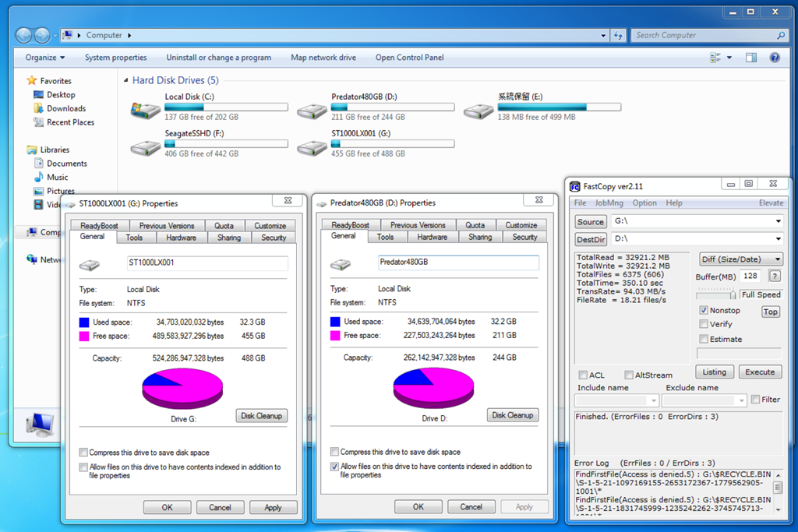Click the Explorer Back navigation arrow
This screenshot has height=532, width=798.
23,35
